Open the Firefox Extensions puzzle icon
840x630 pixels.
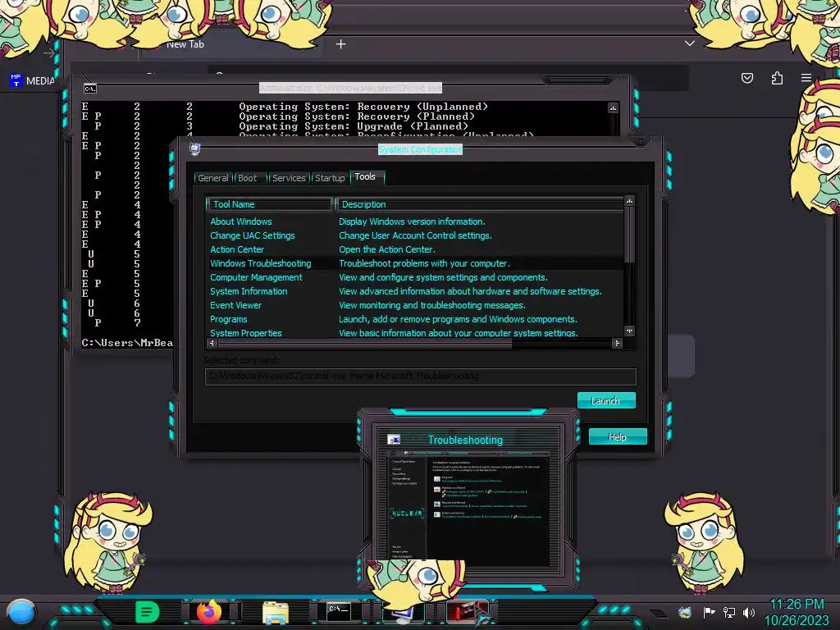(x=777, y=78)
